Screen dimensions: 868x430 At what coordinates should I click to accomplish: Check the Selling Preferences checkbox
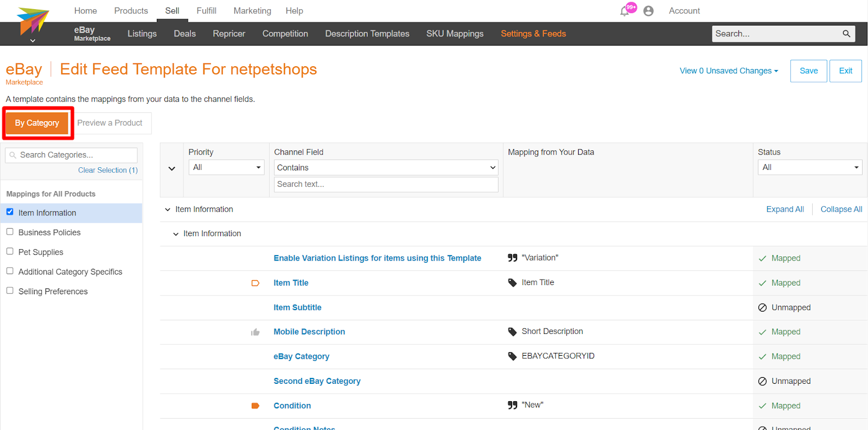[x=10, y=290]
